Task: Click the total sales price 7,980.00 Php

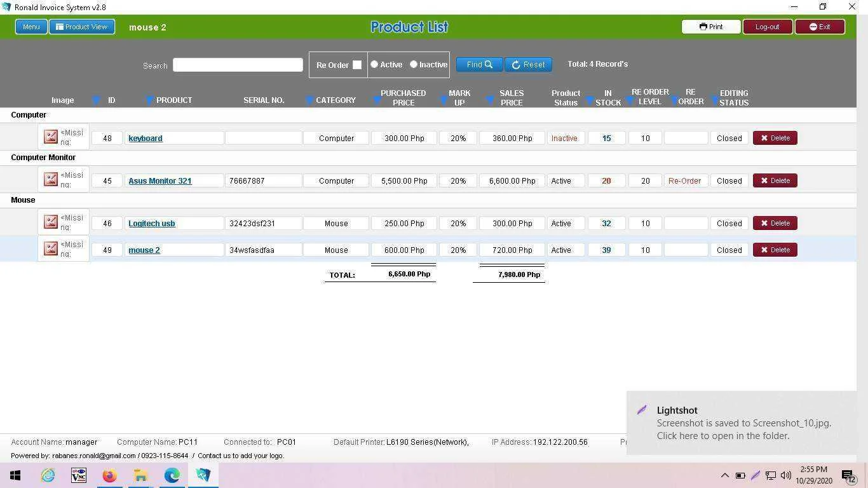Action: point(519,274)
